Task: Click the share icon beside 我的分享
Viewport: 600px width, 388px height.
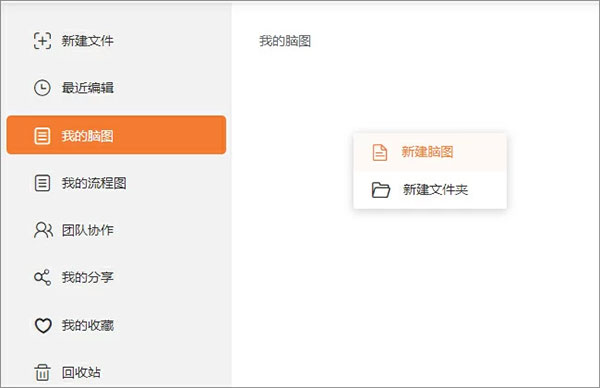Action: [x=42, y=277]
